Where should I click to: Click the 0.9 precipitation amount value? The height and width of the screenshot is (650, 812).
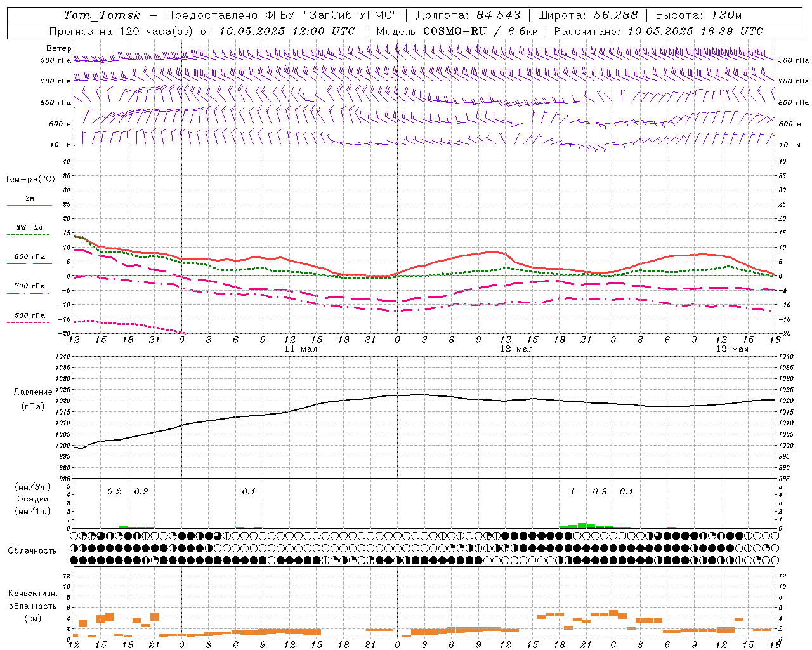pos(599,491)
